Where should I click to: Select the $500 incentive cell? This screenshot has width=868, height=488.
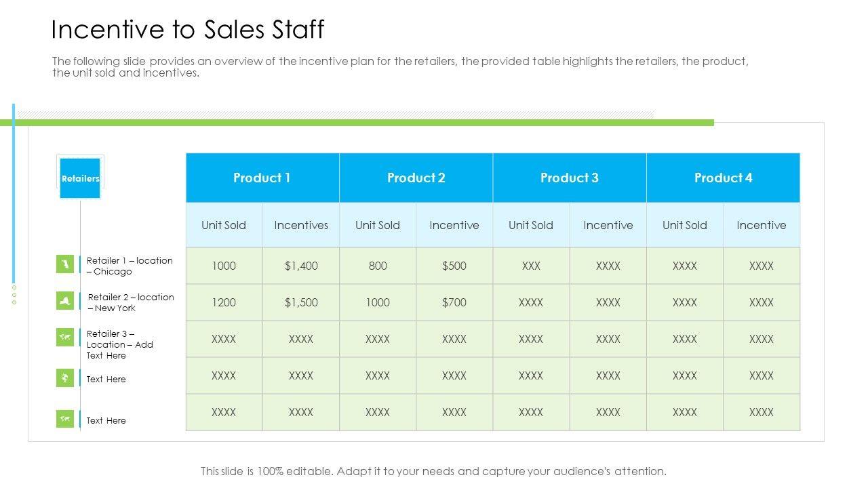pyautogui.click(x=454, y=266)
